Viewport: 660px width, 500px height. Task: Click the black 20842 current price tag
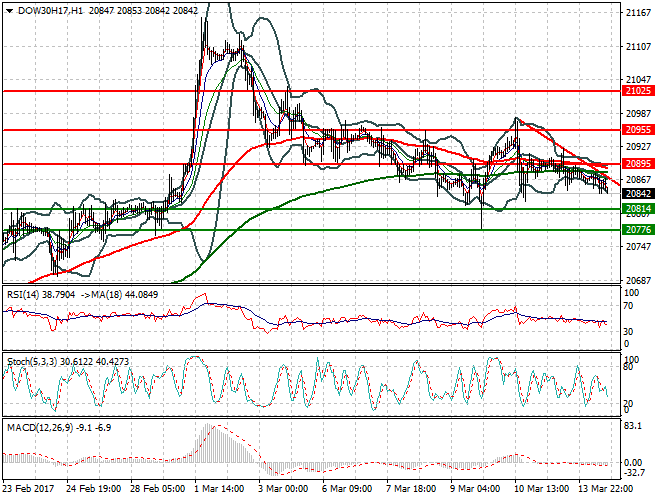click(x=637, y=194)
